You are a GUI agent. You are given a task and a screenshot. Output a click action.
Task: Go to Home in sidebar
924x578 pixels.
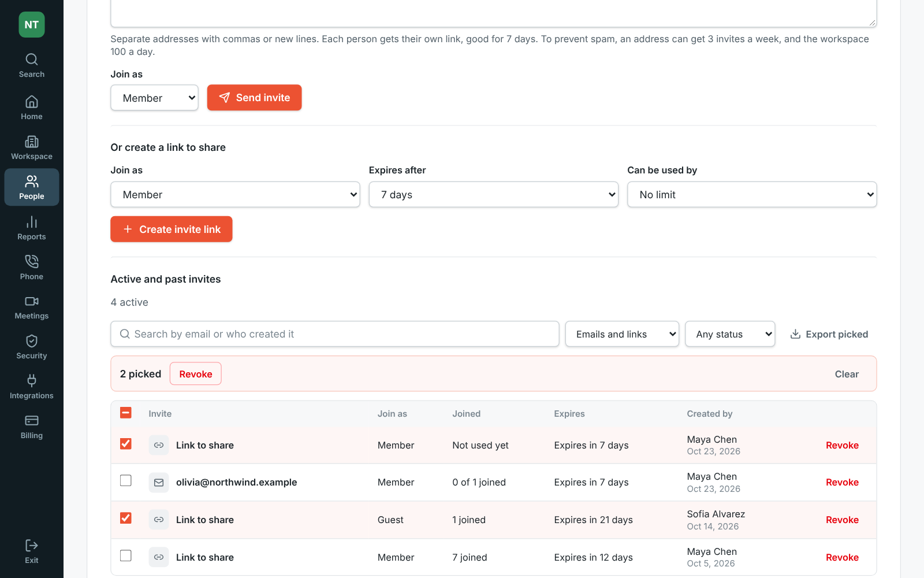point(32,108)
